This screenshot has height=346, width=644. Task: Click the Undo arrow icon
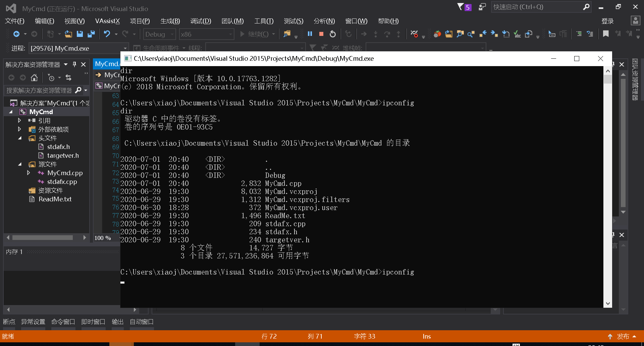tap(107, 34)
